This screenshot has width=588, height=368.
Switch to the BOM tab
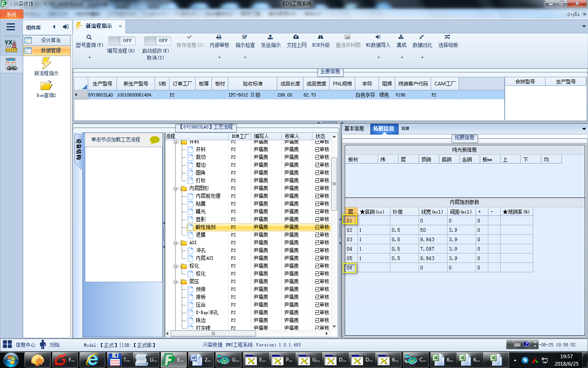[405, 128]
